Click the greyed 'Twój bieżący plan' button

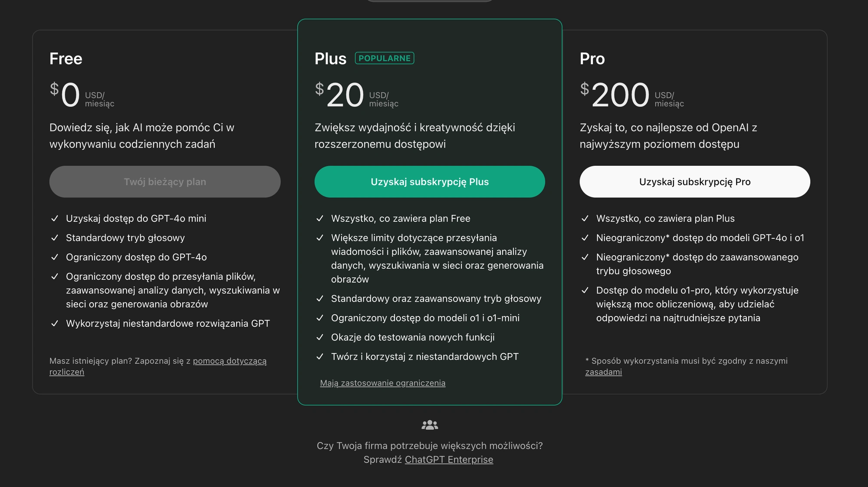point(165,182)
